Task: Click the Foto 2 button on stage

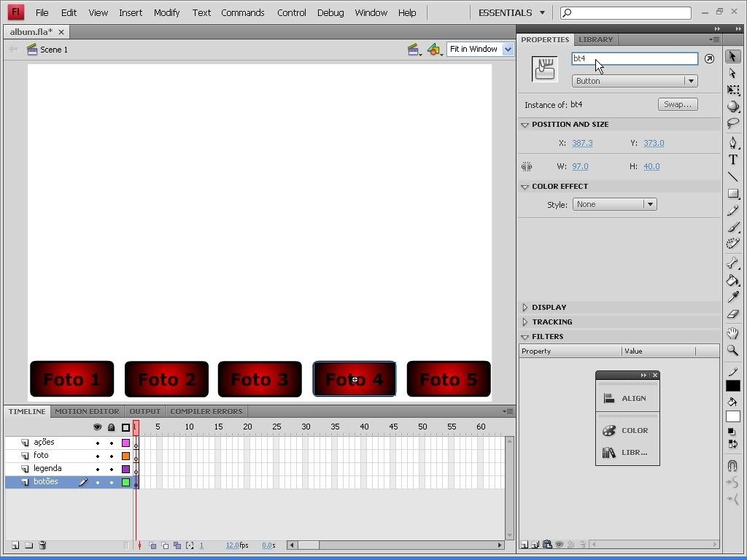Action: click(166, 379)
